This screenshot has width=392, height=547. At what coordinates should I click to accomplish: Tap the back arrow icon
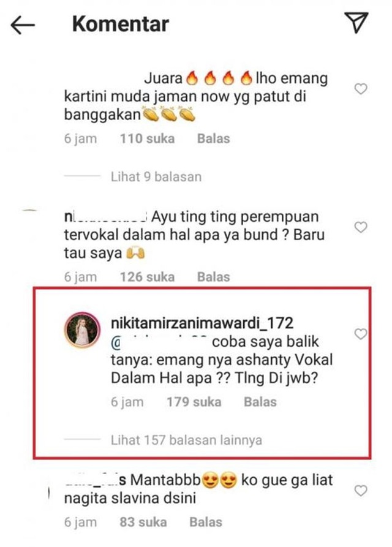pyautogui.click(x=23, y=25)
